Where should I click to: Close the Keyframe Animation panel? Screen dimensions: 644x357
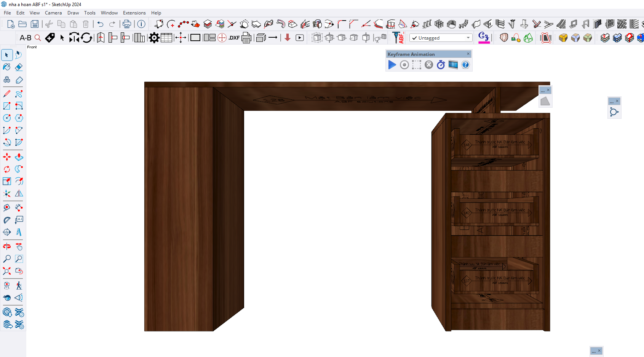click(468, 54)
